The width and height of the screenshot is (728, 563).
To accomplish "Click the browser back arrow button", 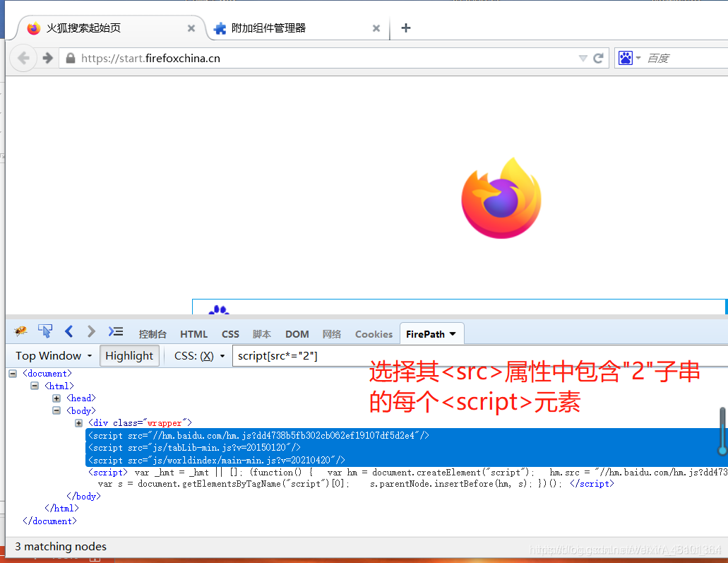I will (23, 58).
